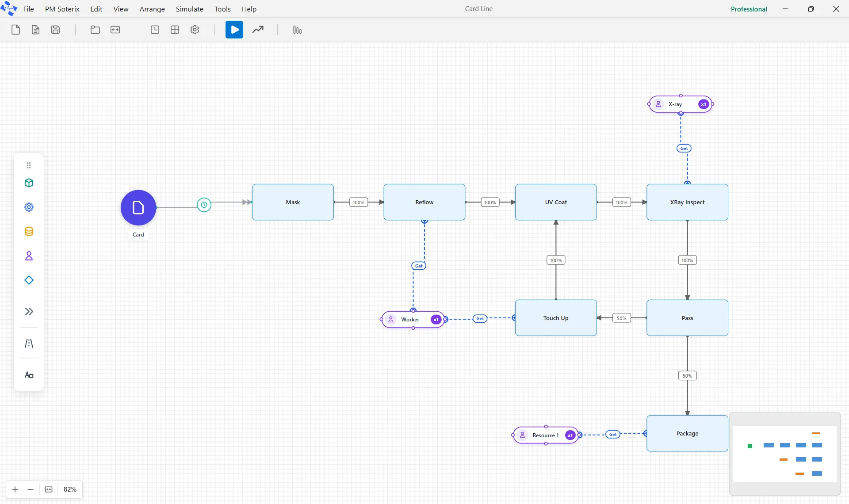Image resolution: width=849 pixels, height=504 pixels.
Task: Zoom out with the minus button
Action: point(31,489)
